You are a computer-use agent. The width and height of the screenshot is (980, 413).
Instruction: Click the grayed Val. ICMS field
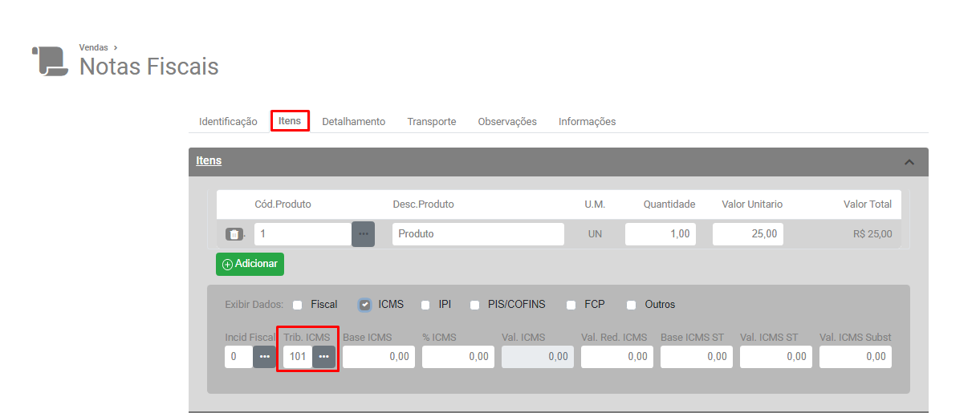(538, 357)
